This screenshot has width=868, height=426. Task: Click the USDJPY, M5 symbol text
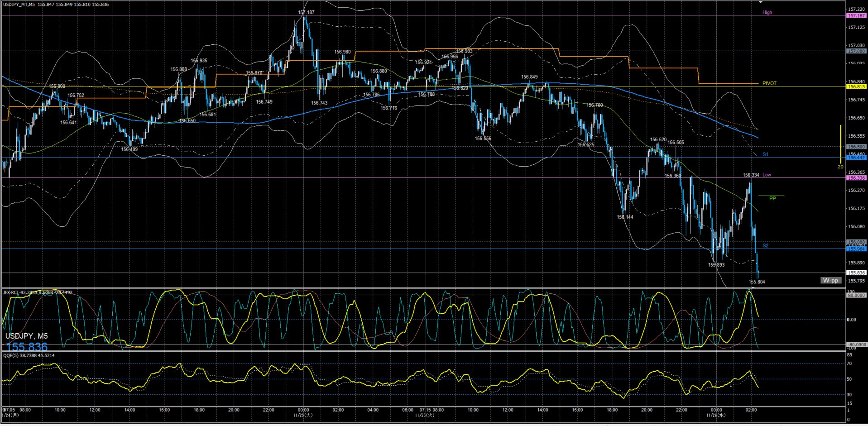pyautogui.click(x=26, y=336)
